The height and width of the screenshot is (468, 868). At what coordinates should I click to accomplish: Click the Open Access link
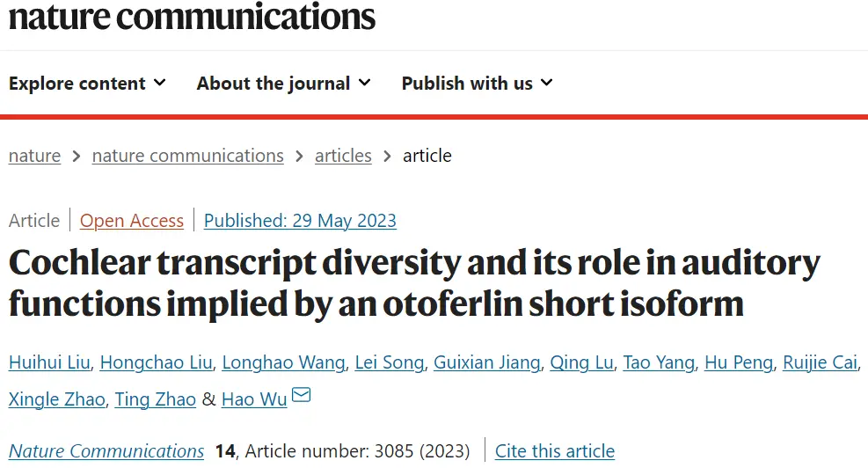coord(132,220)
